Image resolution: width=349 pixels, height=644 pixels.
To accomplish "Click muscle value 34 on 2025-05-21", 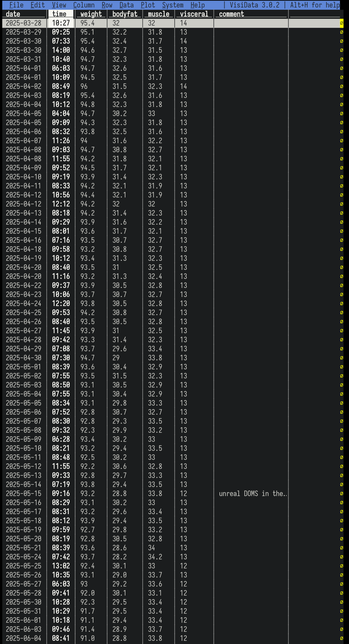I will click(152, 548).
